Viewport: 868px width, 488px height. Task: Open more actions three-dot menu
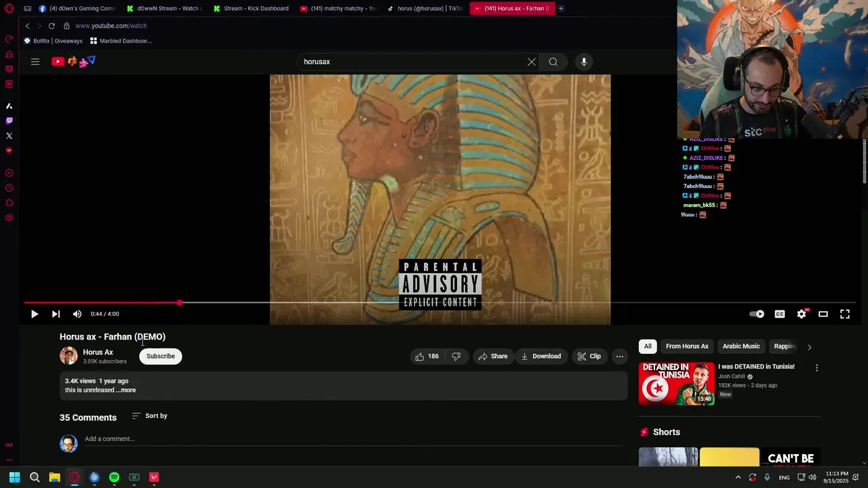click(620, 356)
